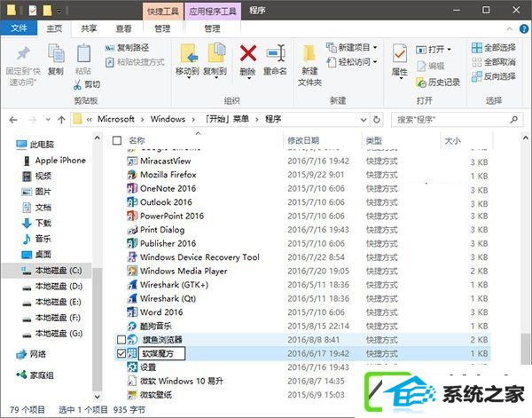
Task: Open 网络 (Network) in navigation pane
Action: click(31, 354)
